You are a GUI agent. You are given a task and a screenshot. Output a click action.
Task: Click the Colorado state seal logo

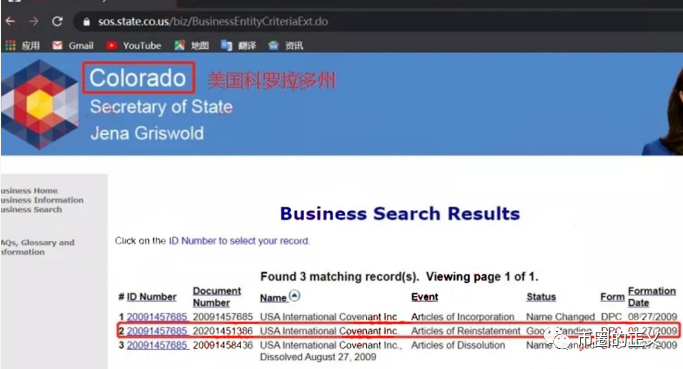pos(40,105)
